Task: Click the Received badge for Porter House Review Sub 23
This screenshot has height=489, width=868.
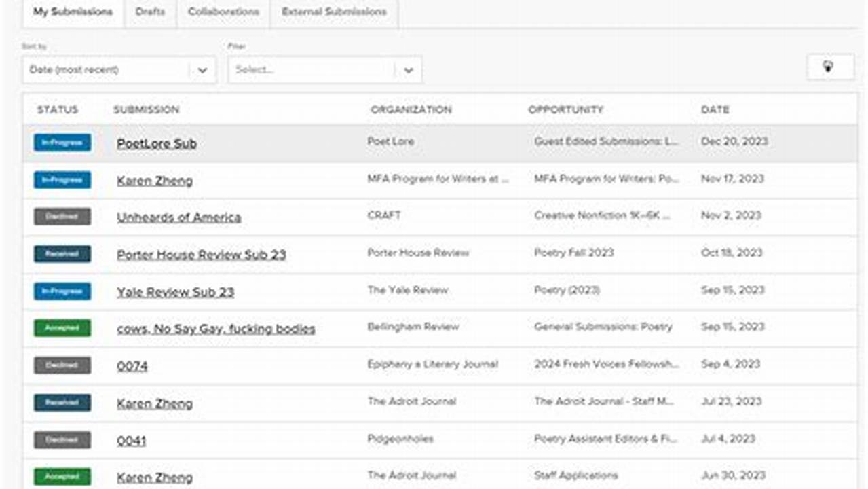Action: [x=62, y=253]
